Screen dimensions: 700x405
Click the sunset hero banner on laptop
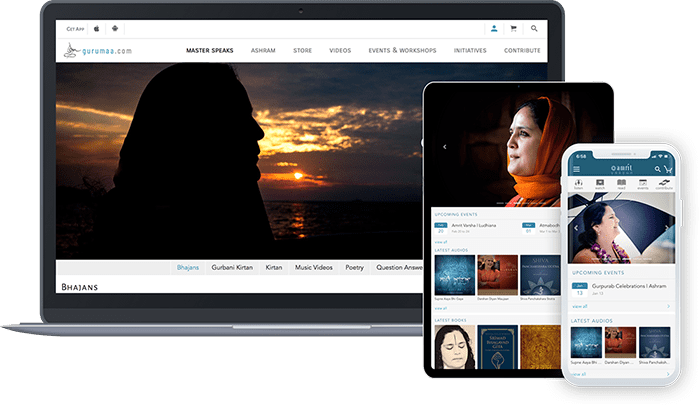239,161
